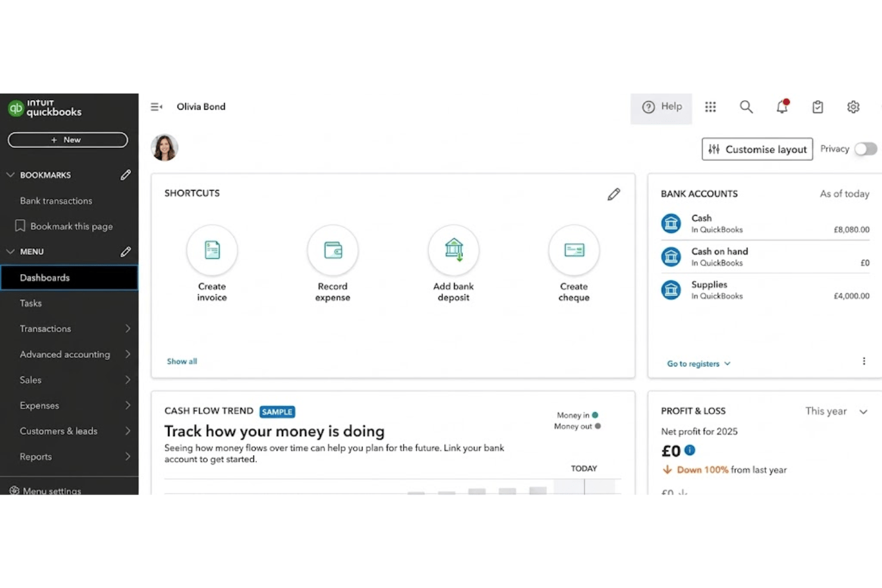The width and height of the screenshot is (882, 588).
Task: Open the search magnifier icon
Action: point(746,107)
